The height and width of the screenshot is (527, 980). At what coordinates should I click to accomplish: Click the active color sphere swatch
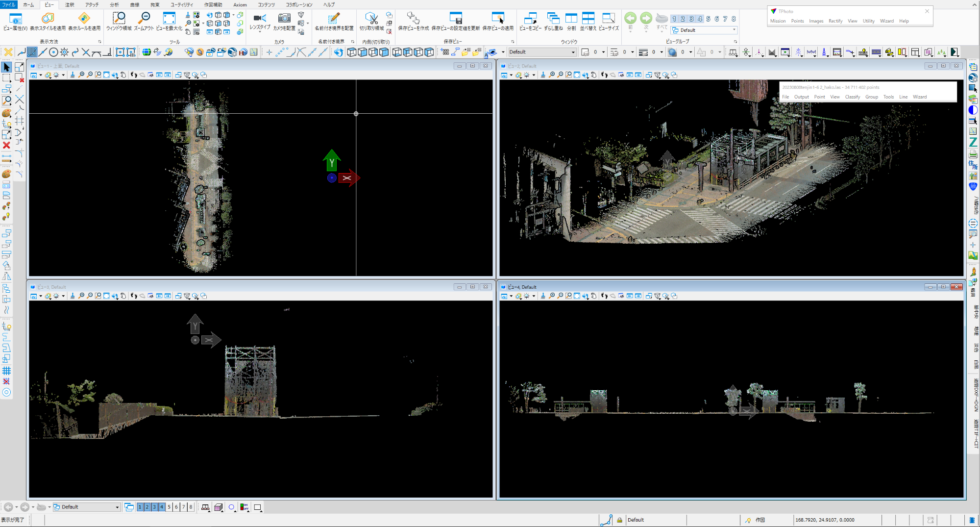pos(673,52)
